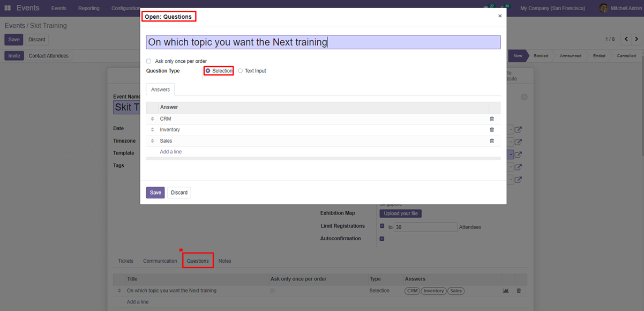Choose Selection question type radio

click(x=208, y=71)
